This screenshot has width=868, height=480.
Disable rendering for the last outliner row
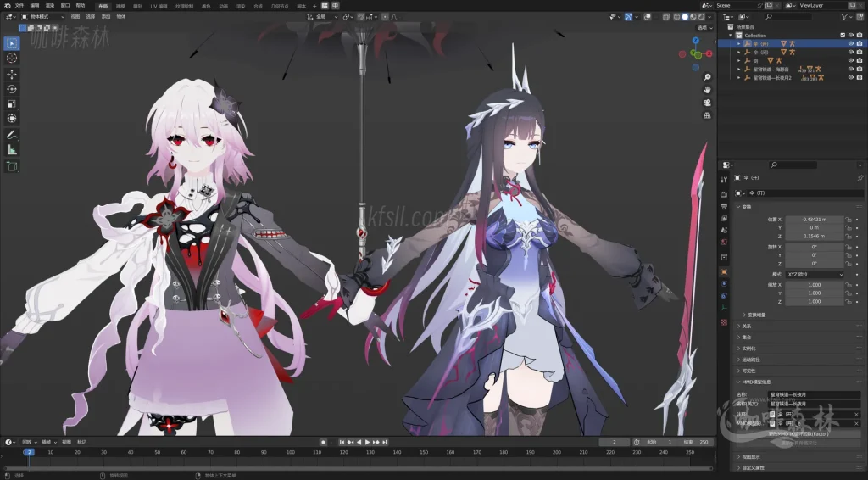pos(860,77)
